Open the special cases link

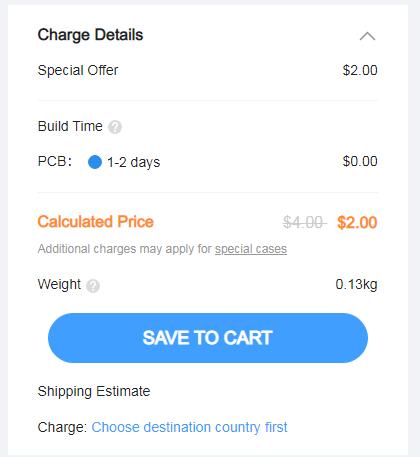click(x=251, y=249)
